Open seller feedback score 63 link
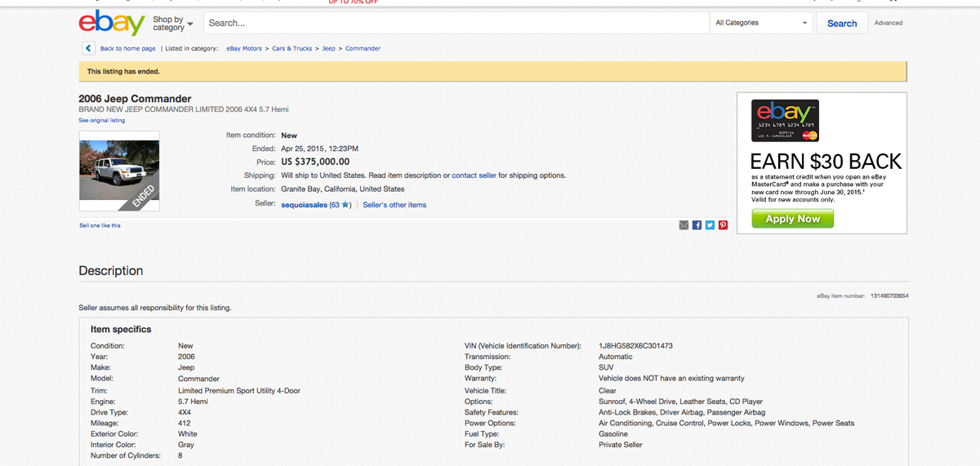Screen dimensions: 980x466 click(x=336, y=205)
